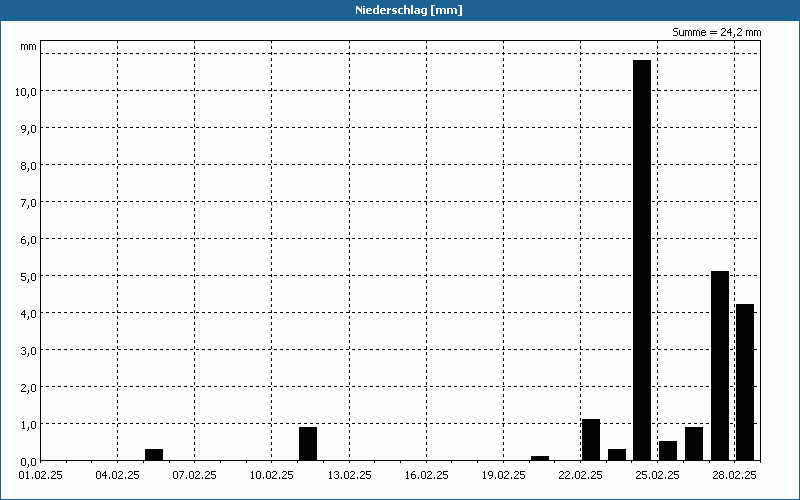Click the x-axis label 25.02.25
The width and height of the screenshot is (800, 500).
(658, 476)
